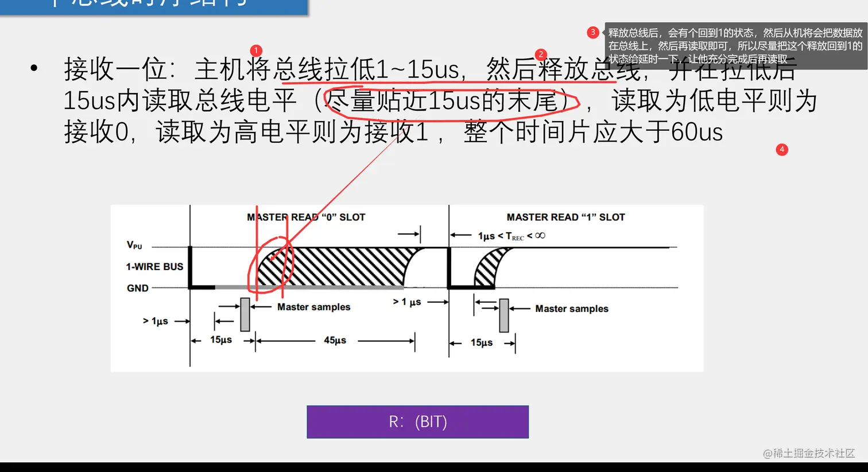Click the "45µs" duration label
Image resolution: width=868 pixels, height=472 pixels.
click(x=335, y=340)
